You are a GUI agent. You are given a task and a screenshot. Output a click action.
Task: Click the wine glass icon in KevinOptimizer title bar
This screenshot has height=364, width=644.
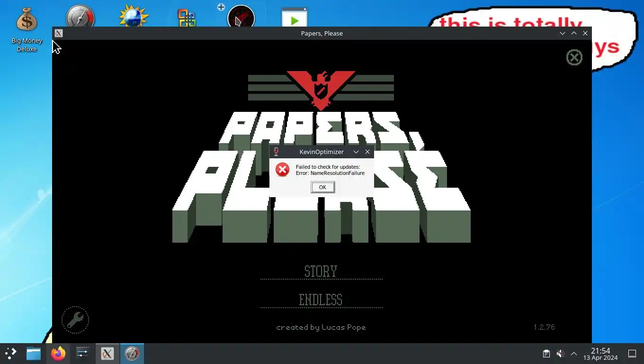(x=276, y=152)
